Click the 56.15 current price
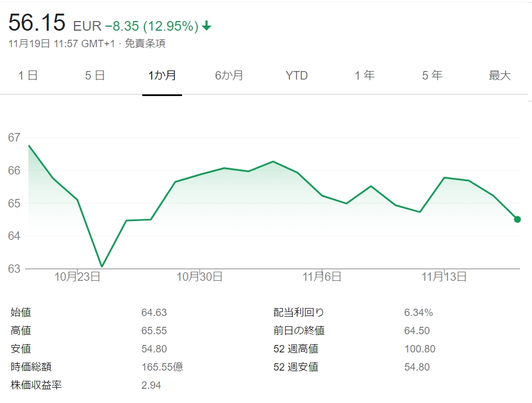This screenshot has width=532, height=403. (37, 23)
